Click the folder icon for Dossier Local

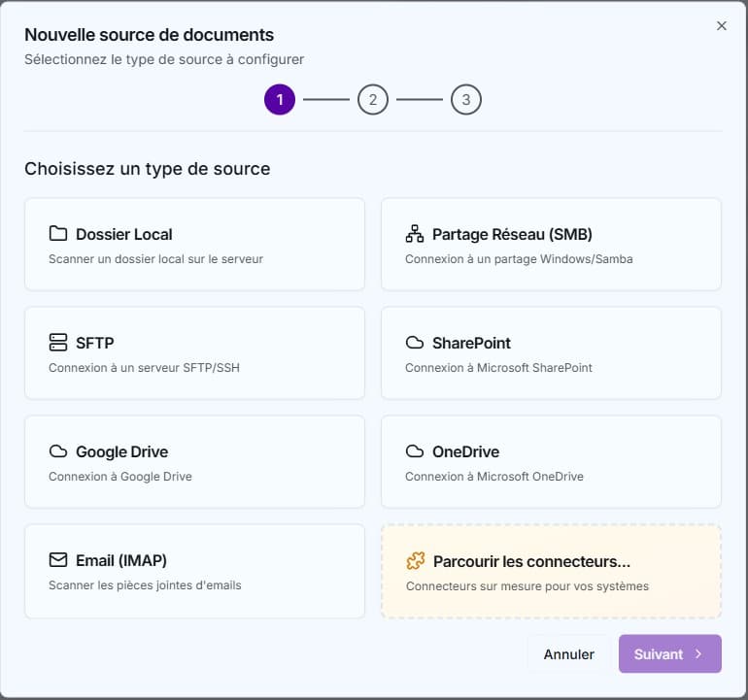pos(58,234)
